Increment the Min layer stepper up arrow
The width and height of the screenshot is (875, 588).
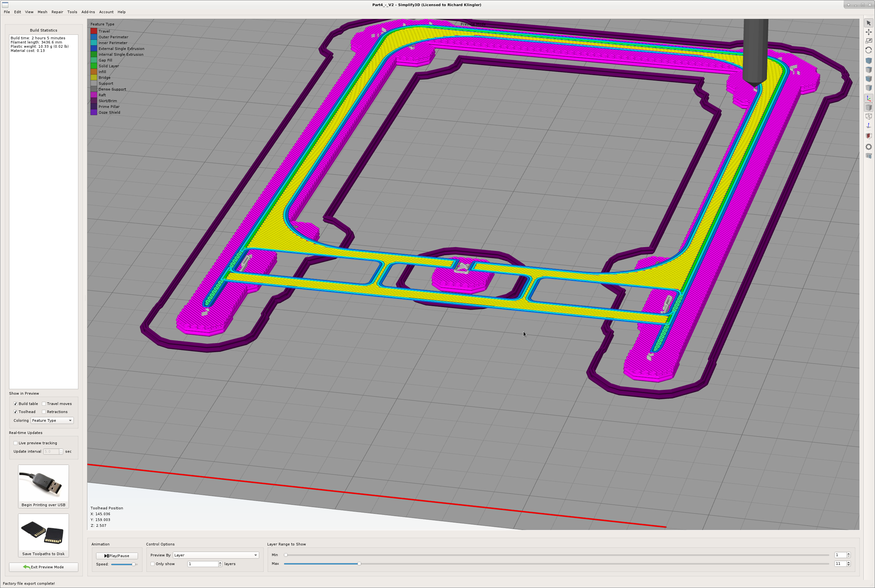click(848, 554)
